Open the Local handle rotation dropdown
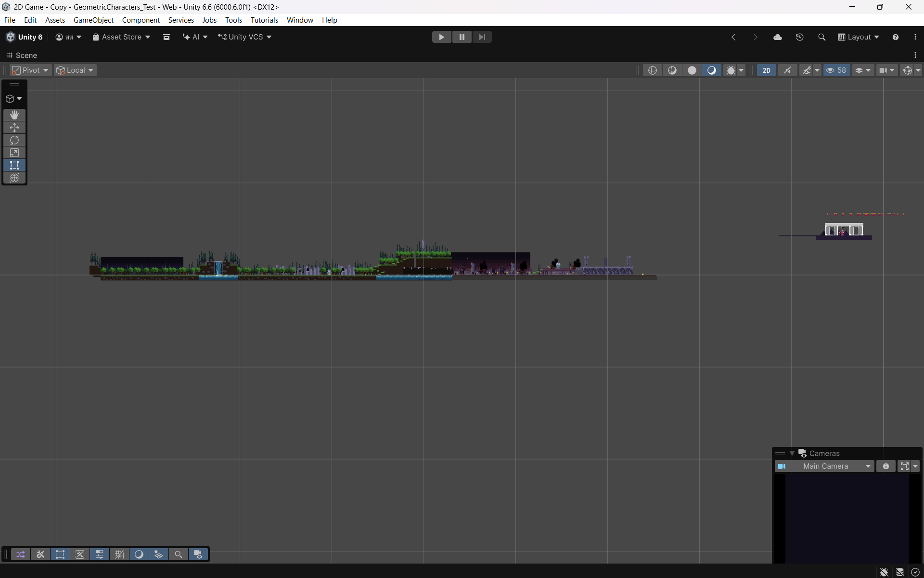This screenshot has width=924, height=578. point(75,70)
